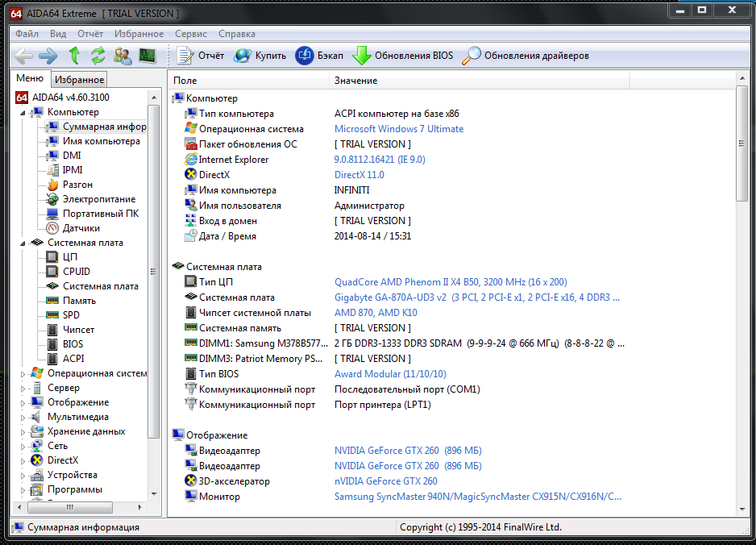This screenshot has width=756, height=545.
Task: Select BIOS tree item
Action: [64, 344]
